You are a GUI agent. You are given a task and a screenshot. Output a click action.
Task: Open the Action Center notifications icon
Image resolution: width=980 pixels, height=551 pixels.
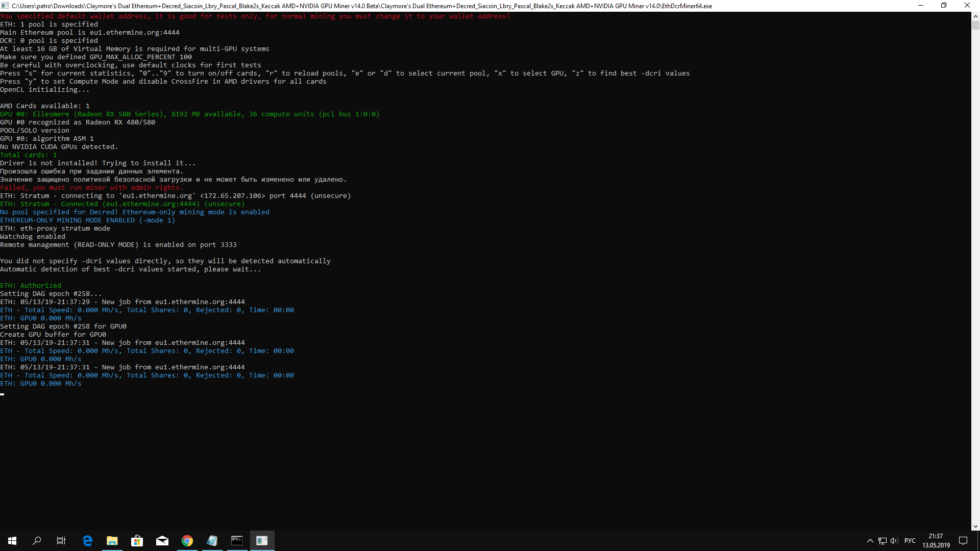tap(963, 541)
